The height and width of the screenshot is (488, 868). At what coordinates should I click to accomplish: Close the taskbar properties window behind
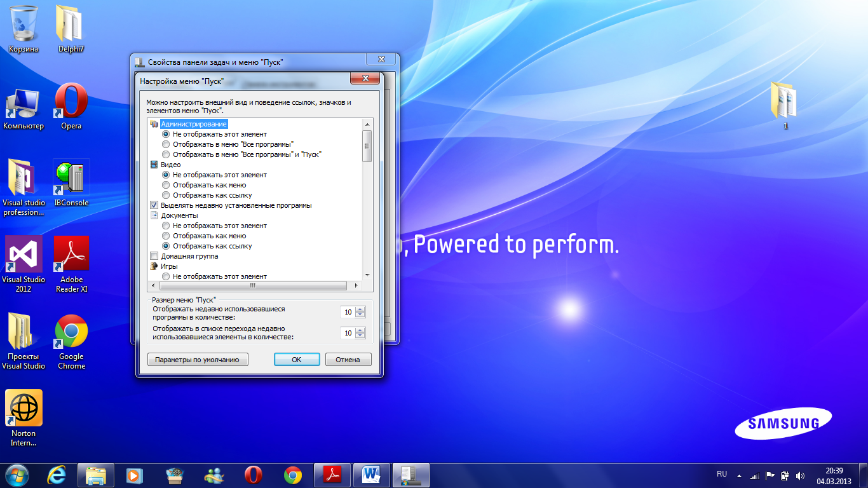click(x=381, y=59)
